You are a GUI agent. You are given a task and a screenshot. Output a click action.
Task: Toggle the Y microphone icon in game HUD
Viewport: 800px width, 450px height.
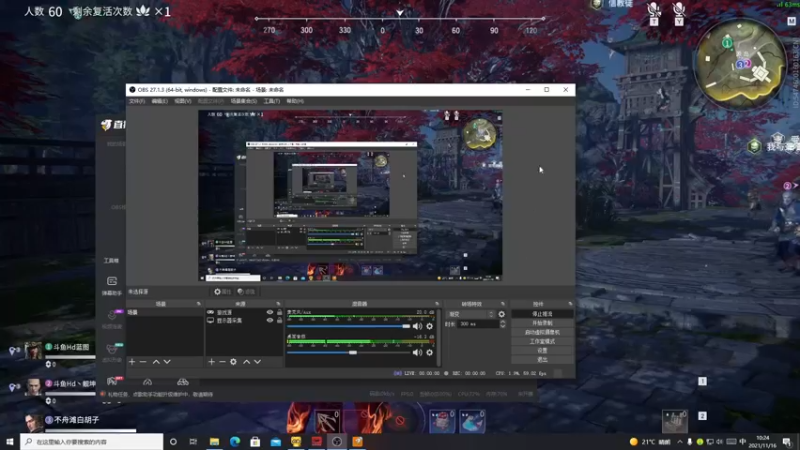pos(679,13)
